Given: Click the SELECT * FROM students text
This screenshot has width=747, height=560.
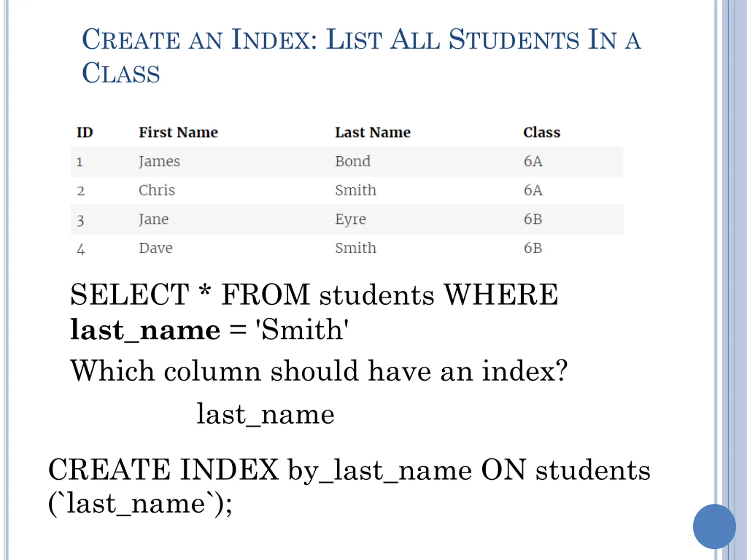Looking at the screenshot, I should [252, 294].
